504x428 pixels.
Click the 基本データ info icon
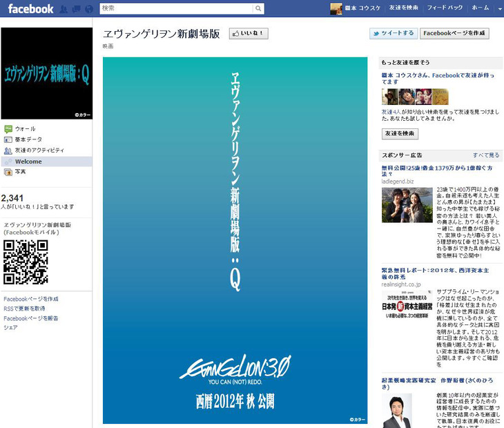8,139
